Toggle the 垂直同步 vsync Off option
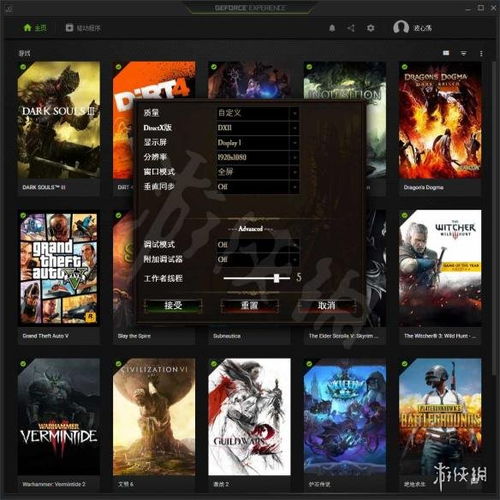 (258, 187)
